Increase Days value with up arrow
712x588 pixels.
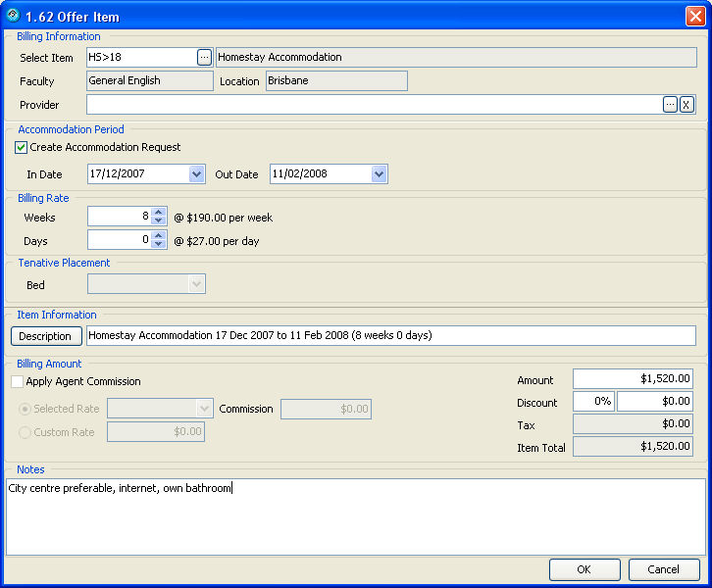click(x=159, y=235)
